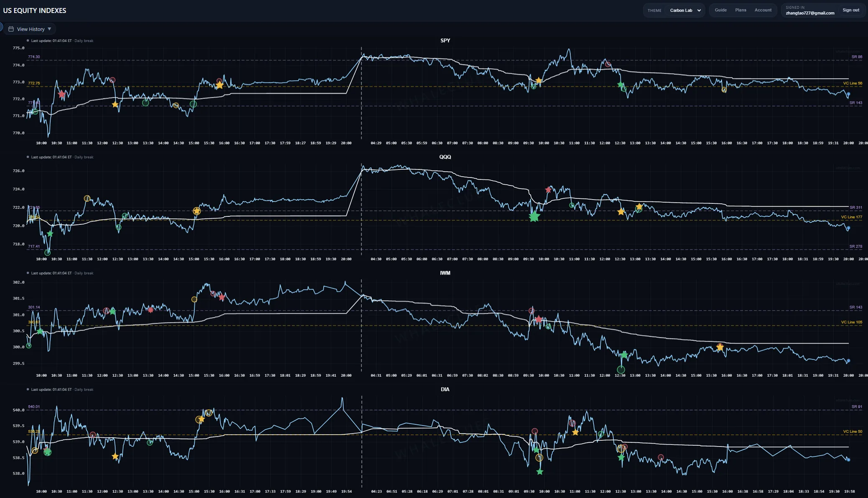Click the signed-in email zhangtao727@gmail.com
Viewport: 868px width, 498px height.
pyautogui.click(x=810, y=13)
